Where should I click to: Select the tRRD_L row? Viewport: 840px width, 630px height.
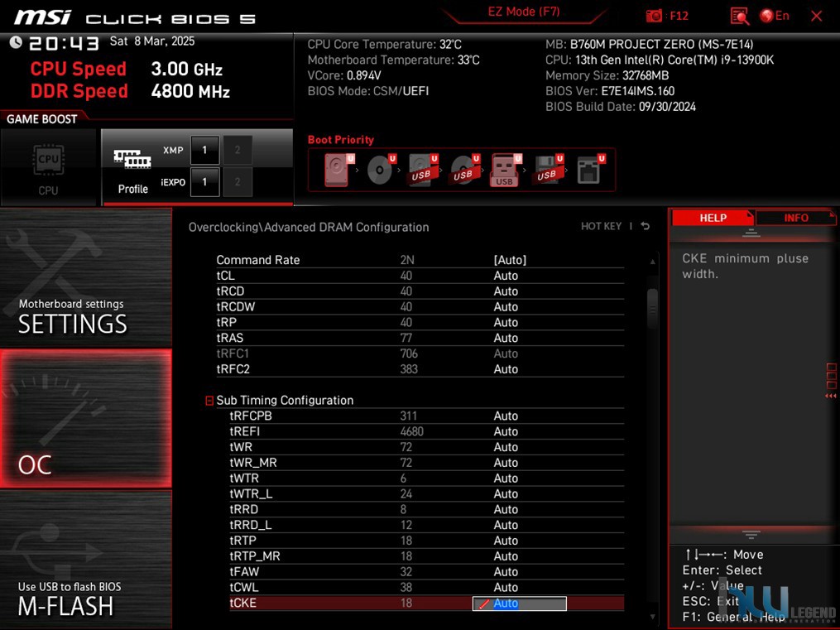click(426, 525)
